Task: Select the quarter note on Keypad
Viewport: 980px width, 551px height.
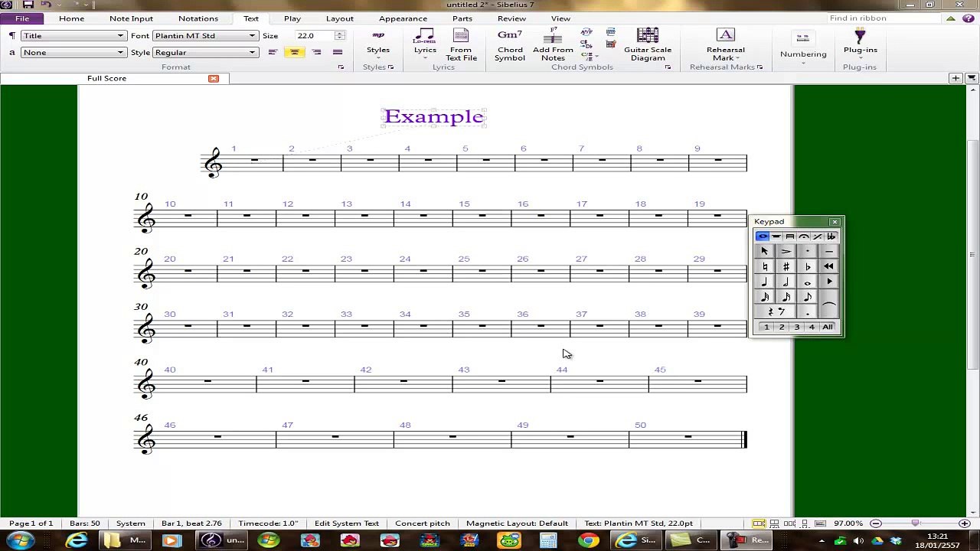Action: (x=764, y=282)
